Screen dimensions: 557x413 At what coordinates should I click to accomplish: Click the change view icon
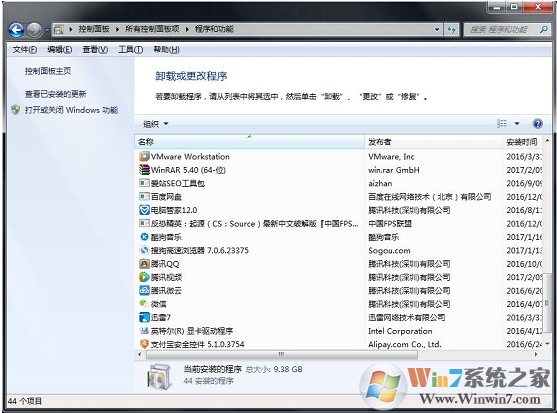click(502, 124)
